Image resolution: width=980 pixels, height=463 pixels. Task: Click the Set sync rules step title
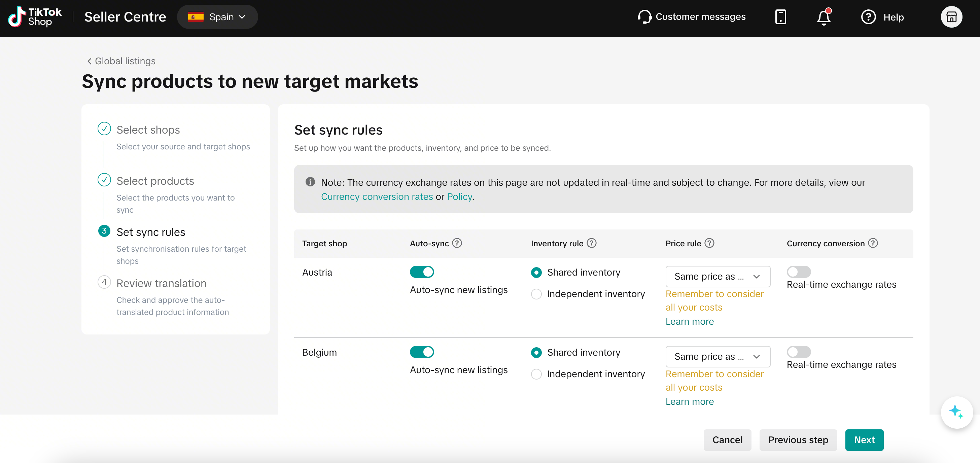click(x=151, y=232)
